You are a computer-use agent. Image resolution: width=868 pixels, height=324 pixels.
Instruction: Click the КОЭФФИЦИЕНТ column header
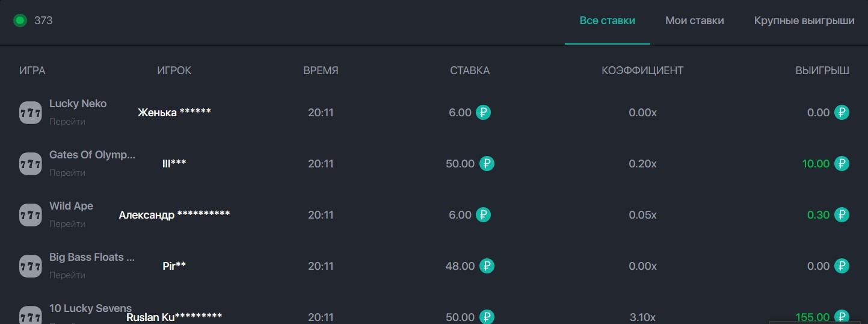tap(642, 70)
